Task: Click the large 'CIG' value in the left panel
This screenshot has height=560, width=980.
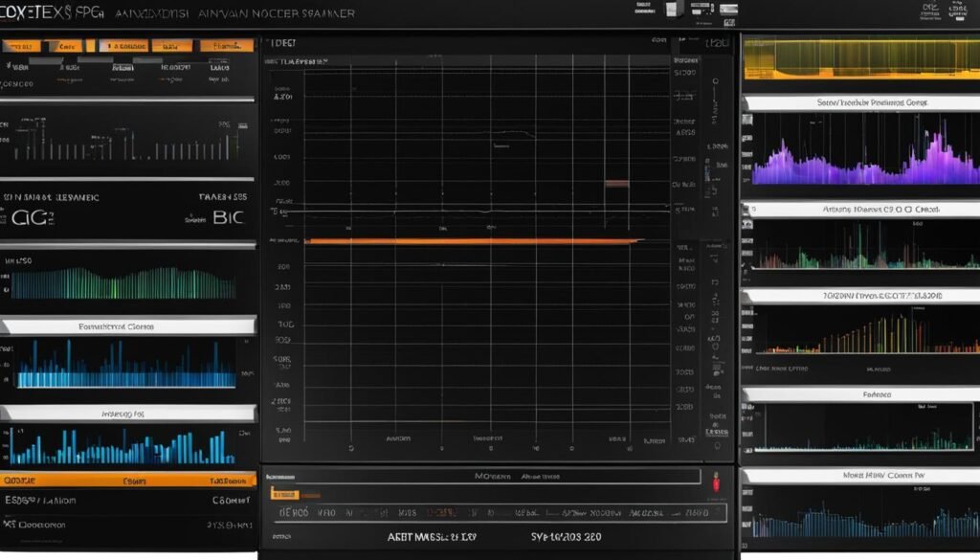Action: click(x=32, y=218)
